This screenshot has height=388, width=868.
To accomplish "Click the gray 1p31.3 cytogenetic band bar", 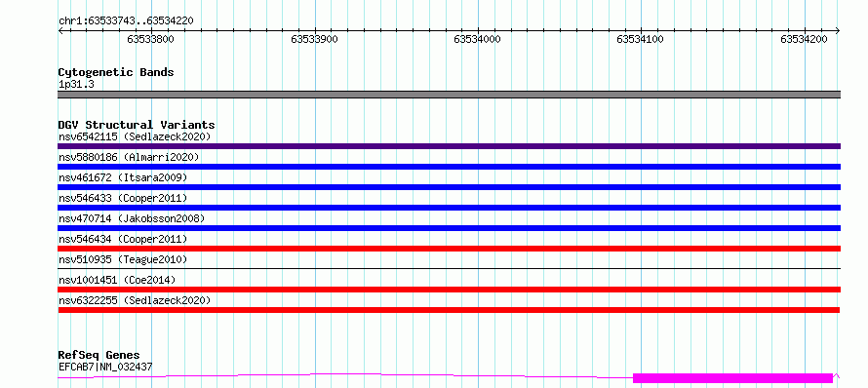I will click(x=449, y=95).
